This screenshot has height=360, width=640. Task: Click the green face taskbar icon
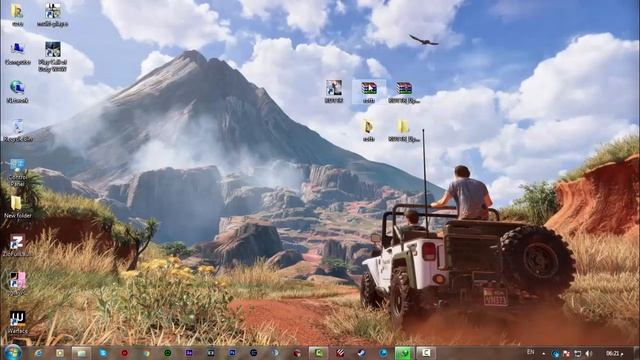[167, 353]
